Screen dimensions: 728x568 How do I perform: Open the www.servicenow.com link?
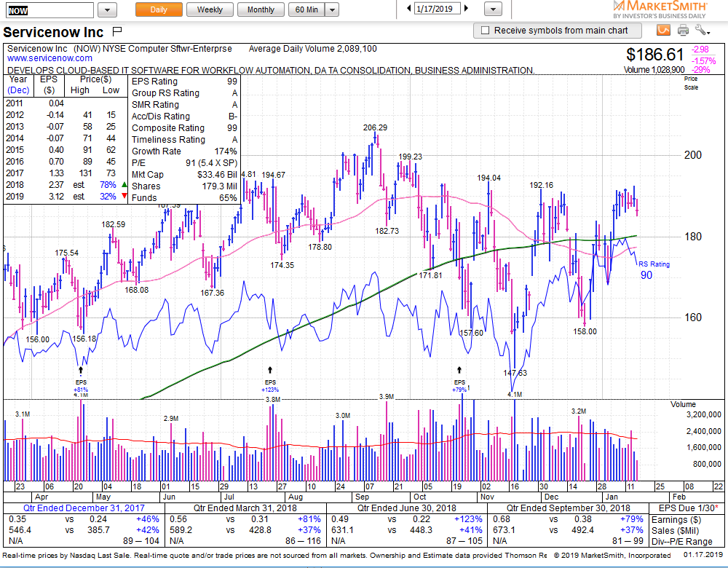50,58
